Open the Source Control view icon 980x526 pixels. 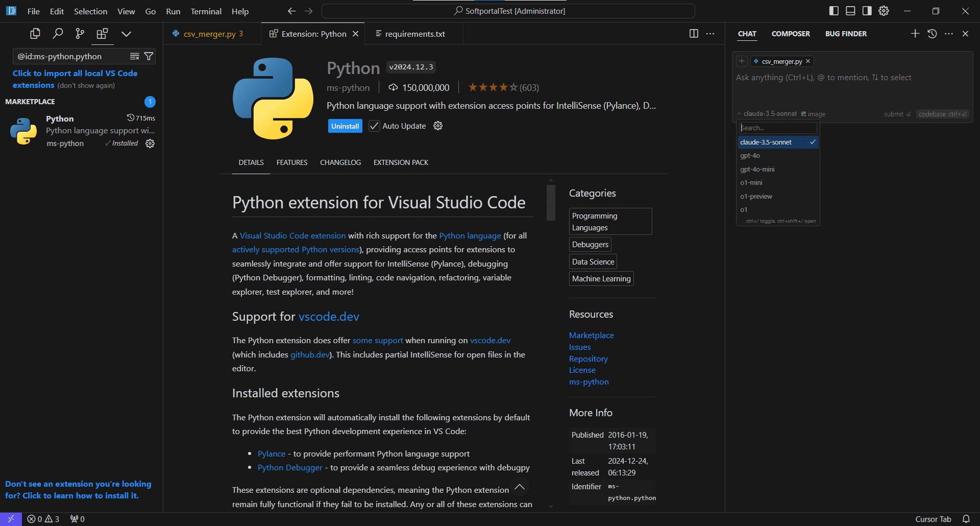80,34
